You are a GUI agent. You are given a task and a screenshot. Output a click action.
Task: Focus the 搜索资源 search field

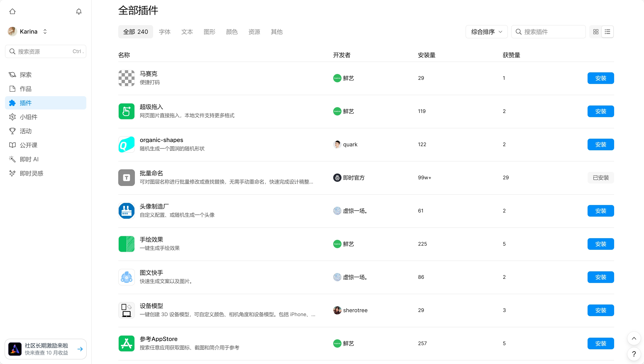(x=45, y=51)
